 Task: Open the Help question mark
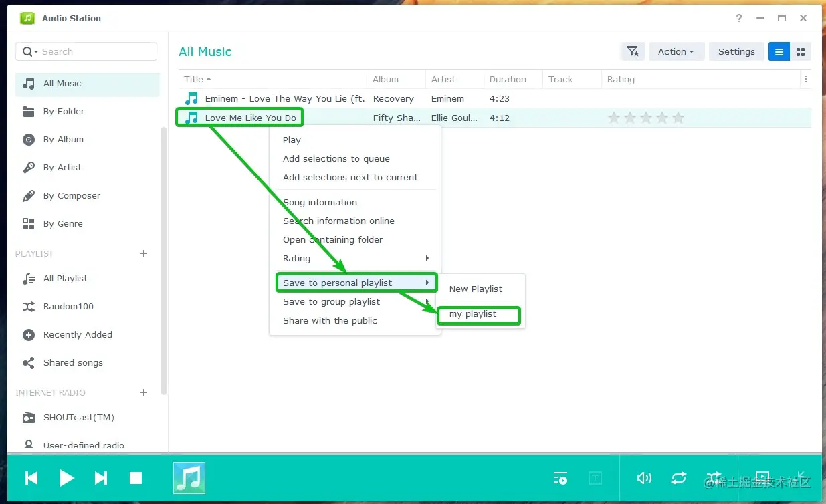[x=739, y=18]
